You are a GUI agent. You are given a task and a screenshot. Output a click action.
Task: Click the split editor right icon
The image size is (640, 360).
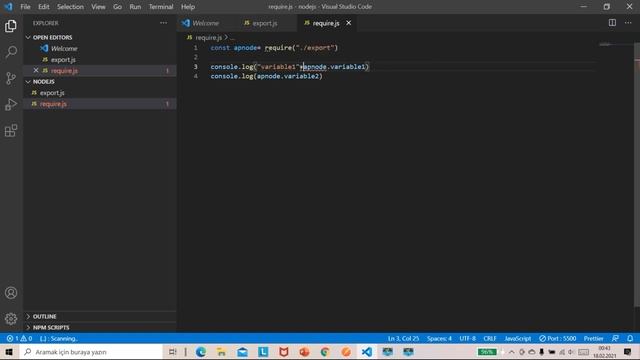coord(612,23)
